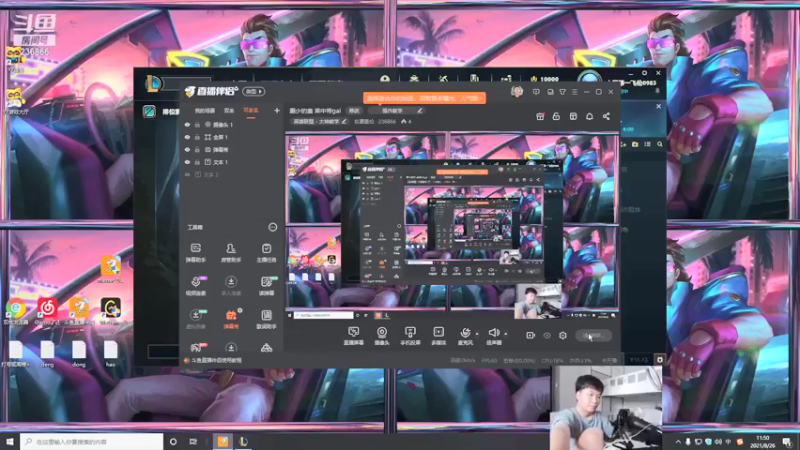Switch to the orange highlighted scene tab
This screenshot has height=450, width=800.
[251, 111]
